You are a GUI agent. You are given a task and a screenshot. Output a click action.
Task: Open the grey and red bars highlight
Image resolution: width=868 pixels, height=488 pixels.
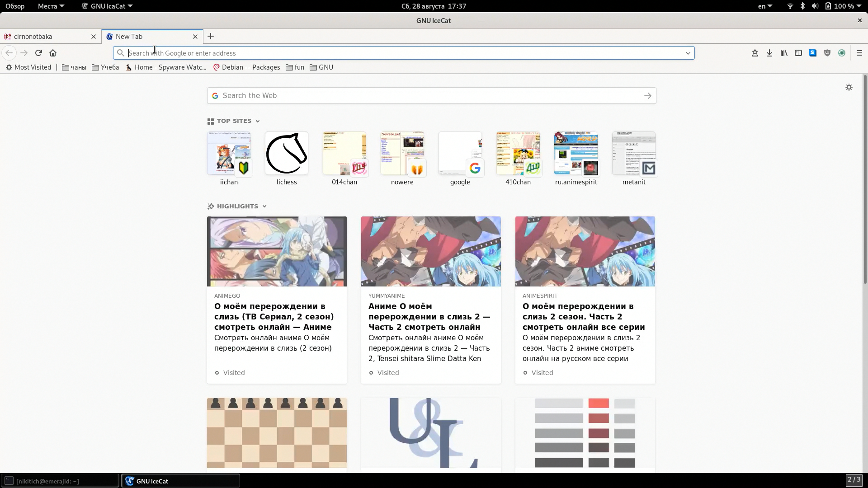[585, 433]
